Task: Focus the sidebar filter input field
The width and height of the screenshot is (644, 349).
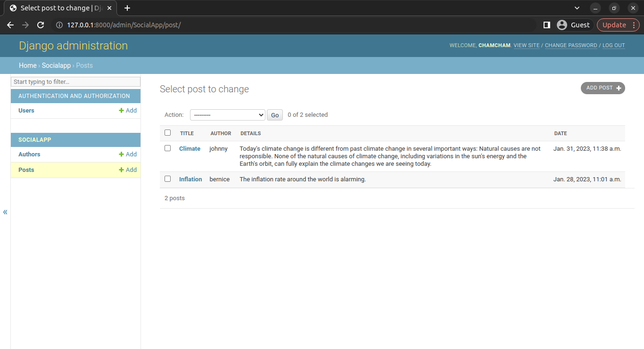Action: point(75,82)
